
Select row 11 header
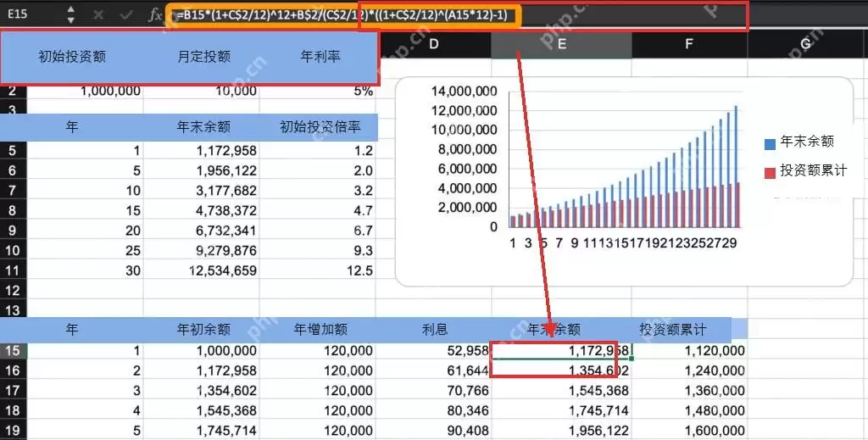pyautogui.click(x=13, y=270)
